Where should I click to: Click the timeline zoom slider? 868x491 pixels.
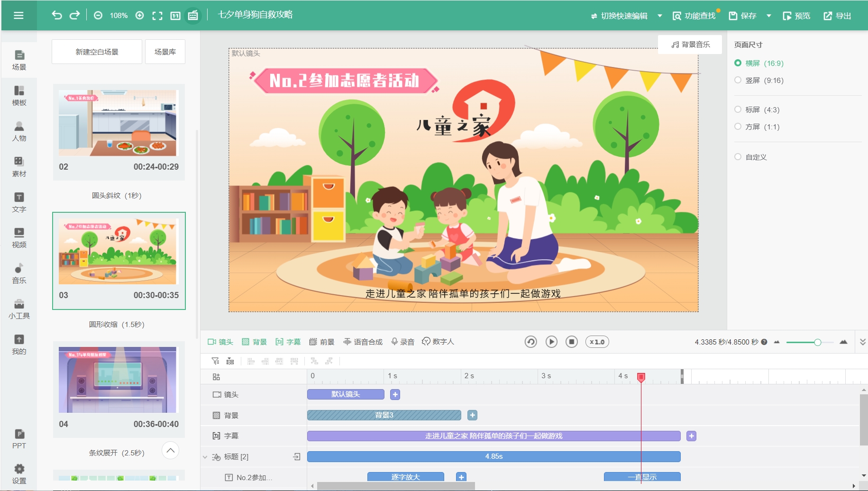tap(810, 342)
